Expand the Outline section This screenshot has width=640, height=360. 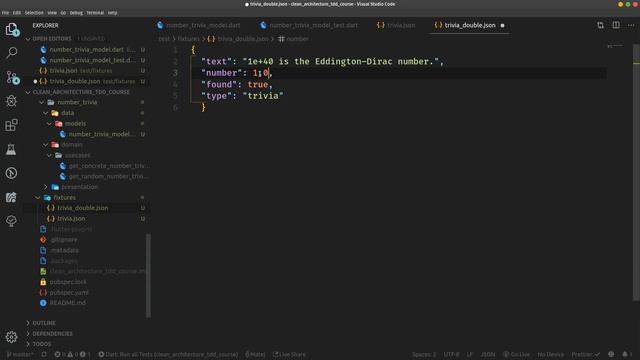28,323
